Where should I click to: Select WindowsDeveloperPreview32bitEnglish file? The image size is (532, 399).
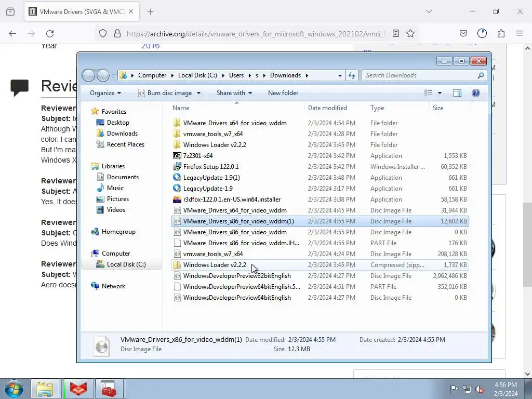tap(320, 275)
